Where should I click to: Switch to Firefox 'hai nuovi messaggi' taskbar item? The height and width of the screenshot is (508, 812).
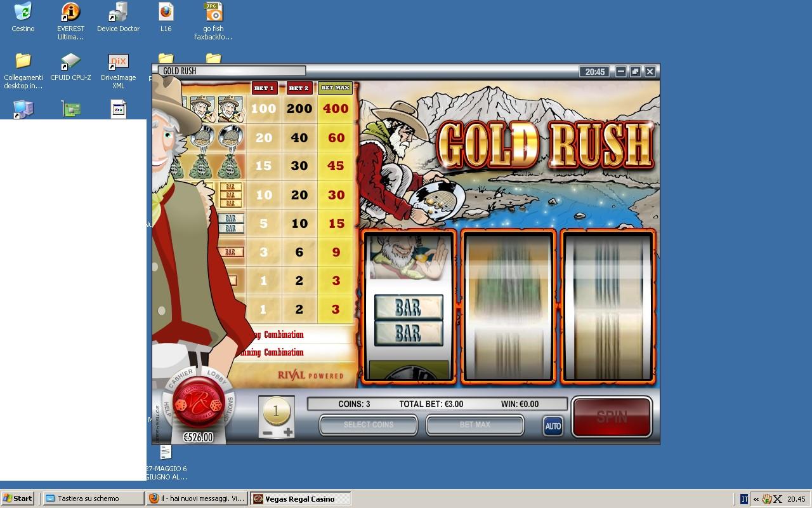click(197, 498)
